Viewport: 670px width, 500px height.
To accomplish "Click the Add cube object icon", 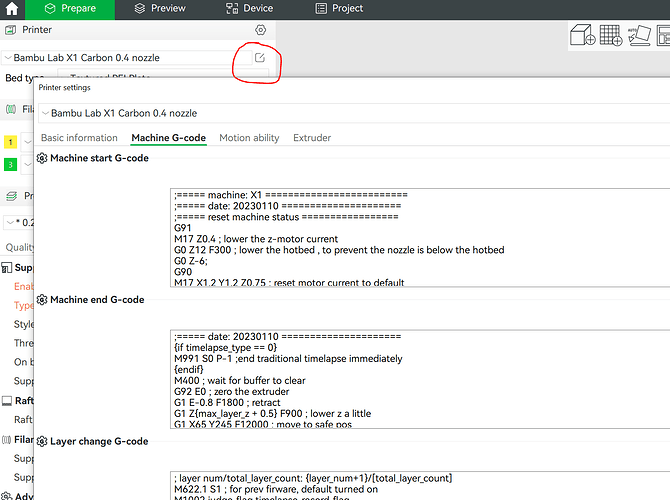I will pyautogui.click(x=582, y=35).
